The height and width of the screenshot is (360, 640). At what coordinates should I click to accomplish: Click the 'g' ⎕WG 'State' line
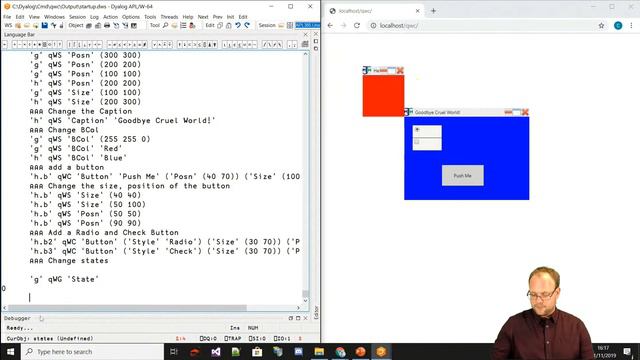pyautogui.click(x=64, y=279)
